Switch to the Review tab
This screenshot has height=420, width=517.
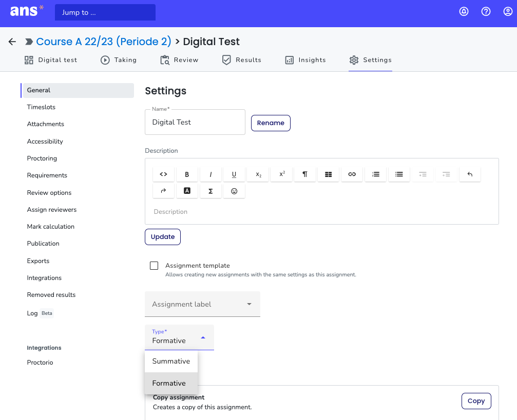(179, 60)
